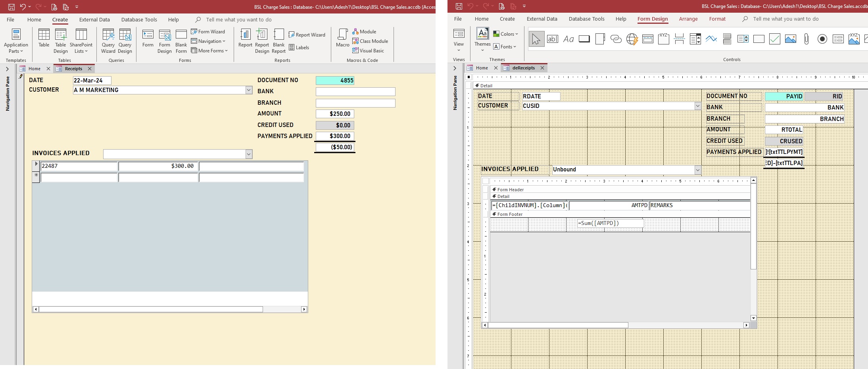Image resolution: width=868 pixels, height=369 pixels.
Task: Click the Form Wizard button
Action: [208, 32]
